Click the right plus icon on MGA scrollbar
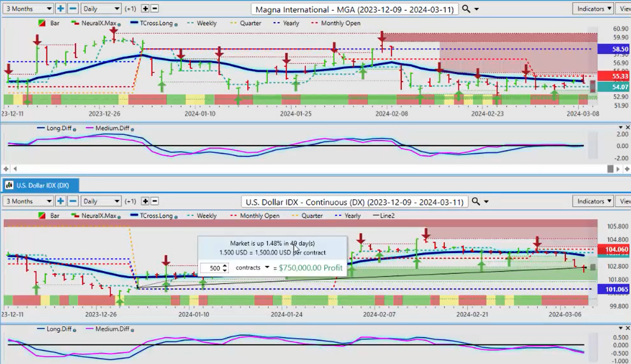 [x=627, y=169]
